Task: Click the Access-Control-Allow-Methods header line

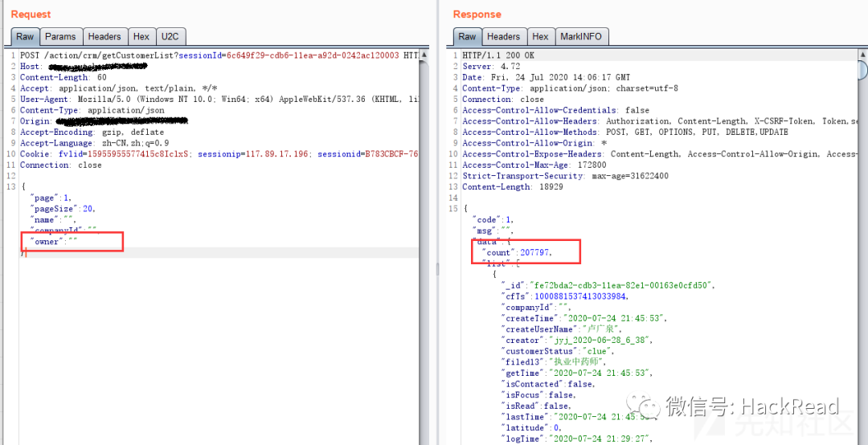Action: [625, 133]
